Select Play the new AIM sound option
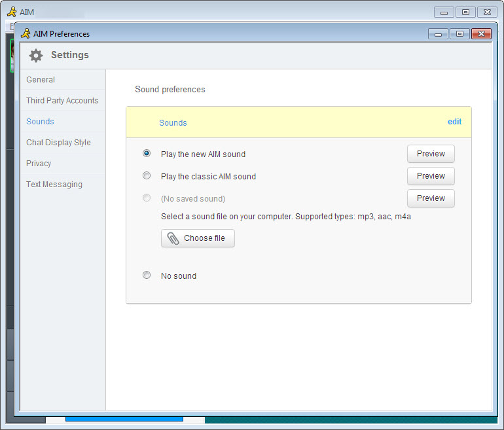Screen dimensions: 504x430 click(147, 153)
